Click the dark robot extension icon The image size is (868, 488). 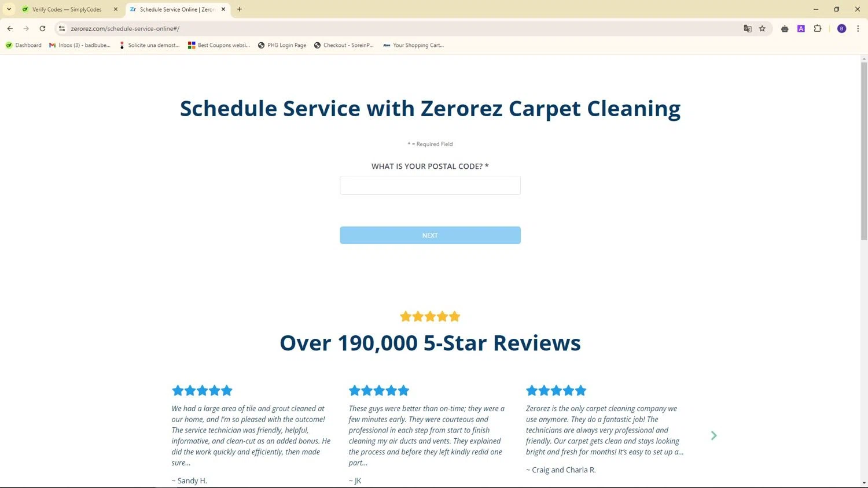tap(785, 28)
